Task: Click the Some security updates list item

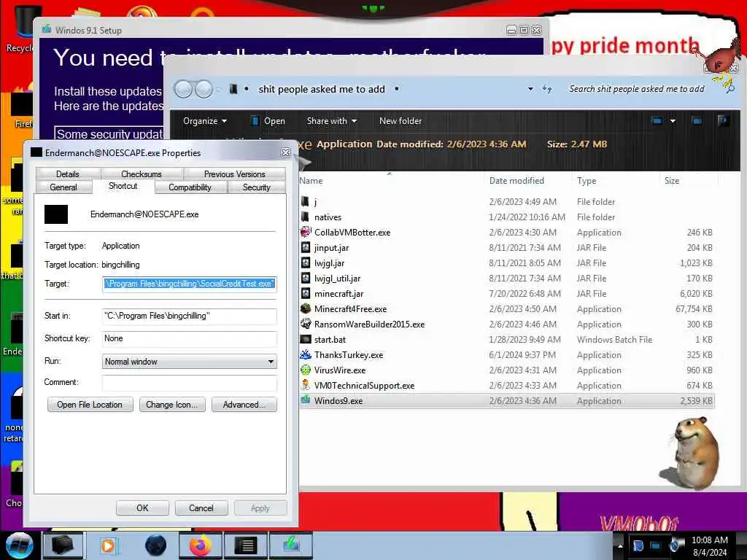Action: [x=109, y=134]
